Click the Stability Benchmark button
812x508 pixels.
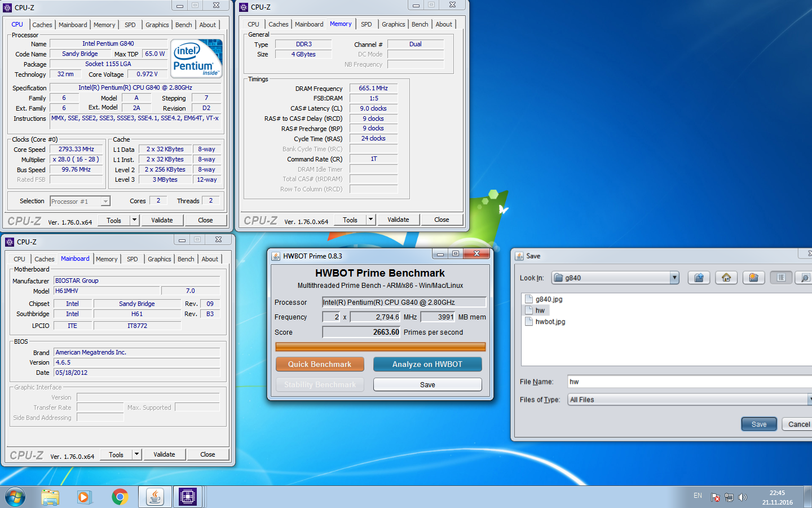(320, 384)
